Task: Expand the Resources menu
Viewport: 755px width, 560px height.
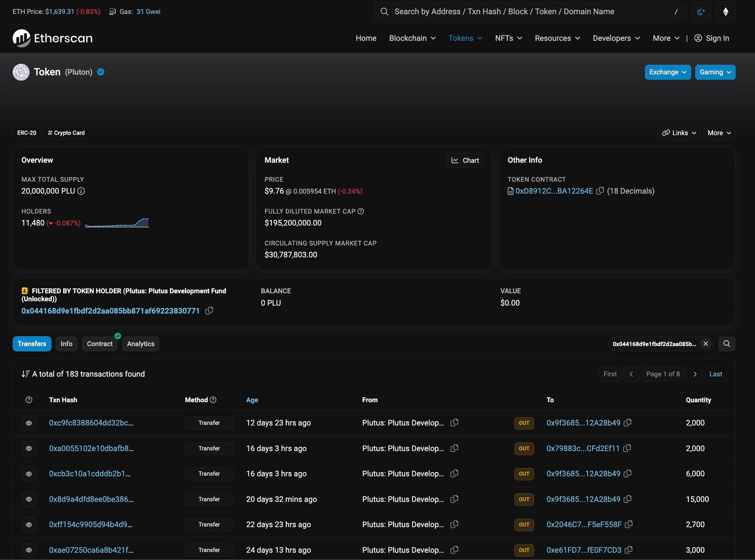Action: [557, 38]
